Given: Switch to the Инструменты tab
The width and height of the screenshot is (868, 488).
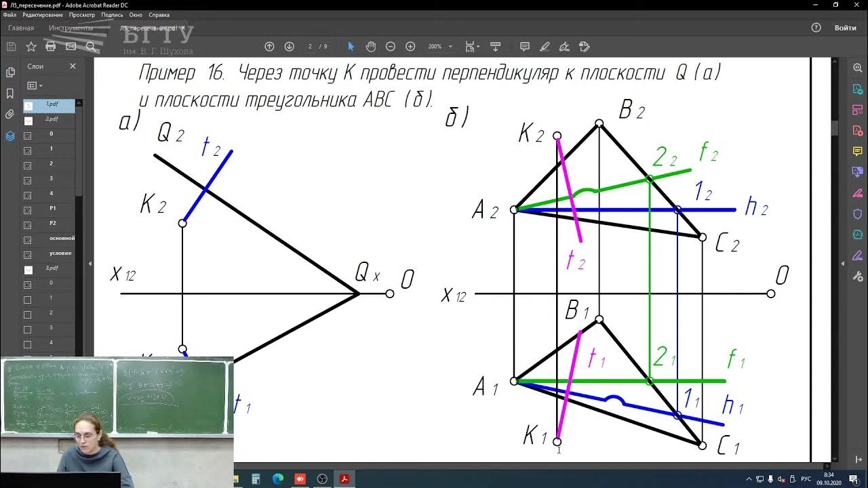Looking at the screenshot, I should [71, 28].
